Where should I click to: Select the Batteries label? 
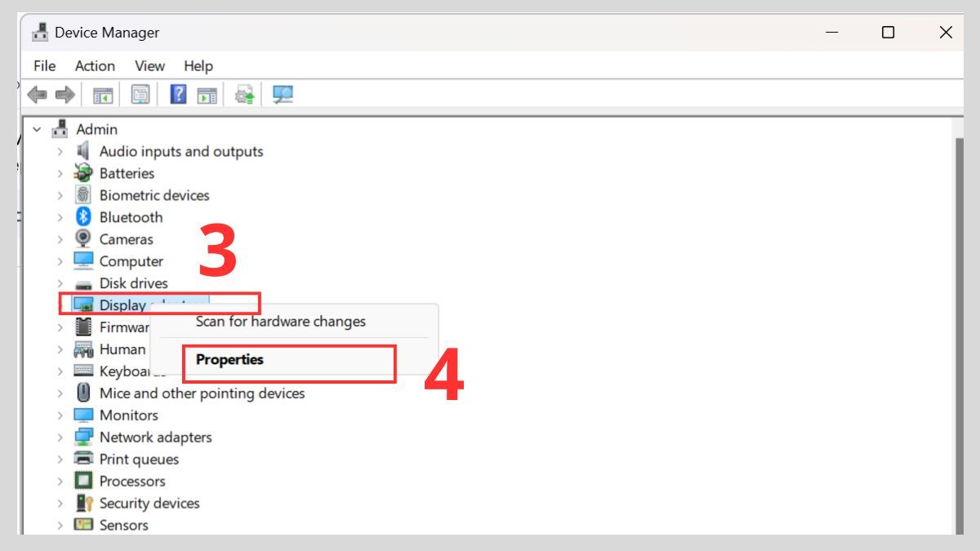[127, 173]
